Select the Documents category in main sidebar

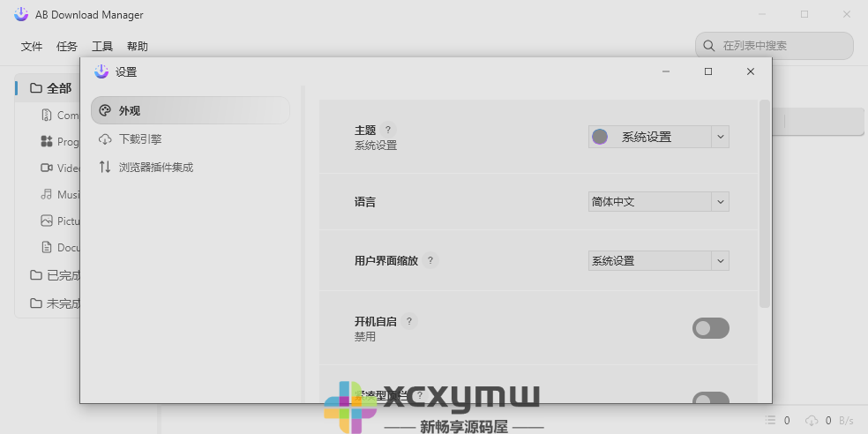(60, 248)
